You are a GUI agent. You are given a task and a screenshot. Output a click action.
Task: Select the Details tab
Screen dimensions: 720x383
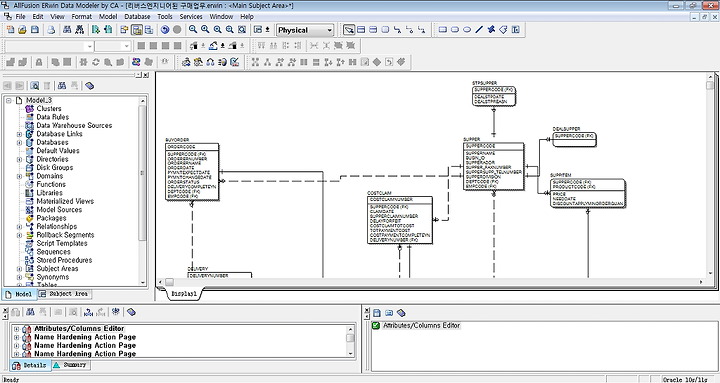click(x=30, y=366)
